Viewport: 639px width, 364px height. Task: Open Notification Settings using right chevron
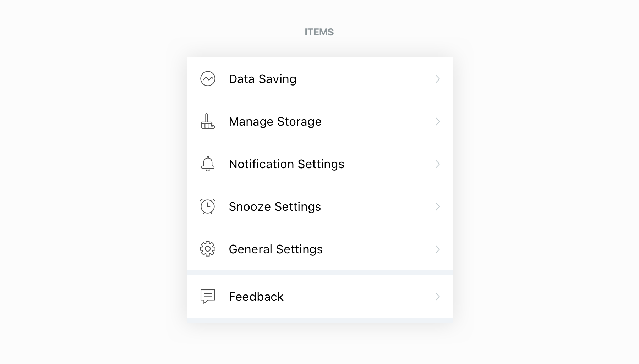438,164
